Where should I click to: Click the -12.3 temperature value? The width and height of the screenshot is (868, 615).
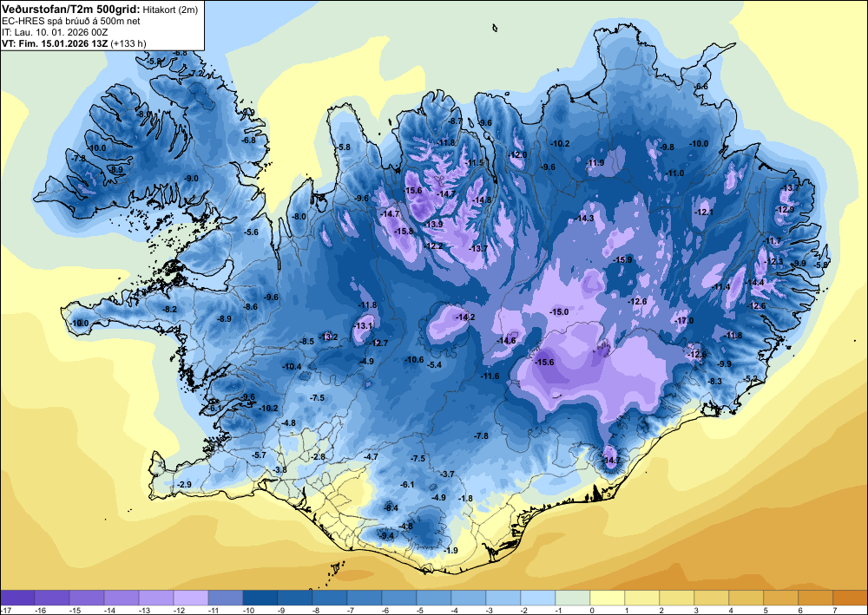click(774, 262)
